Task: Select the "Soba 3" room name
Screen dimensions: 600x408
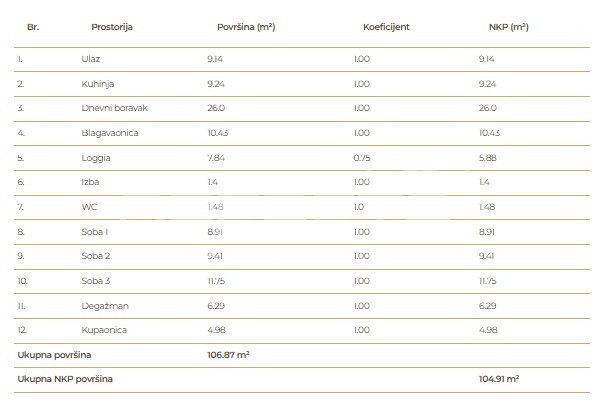Action: click(96, 280)
